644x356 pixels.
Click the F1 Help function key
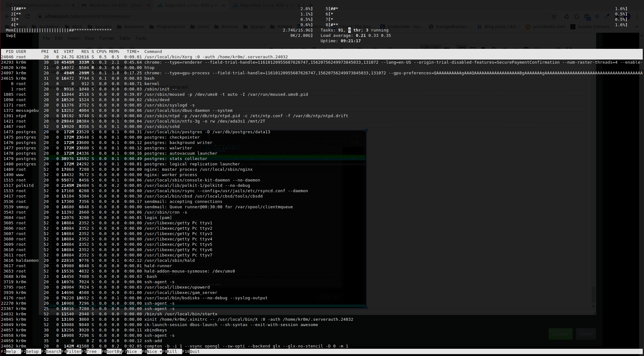[x=11, y=352]
